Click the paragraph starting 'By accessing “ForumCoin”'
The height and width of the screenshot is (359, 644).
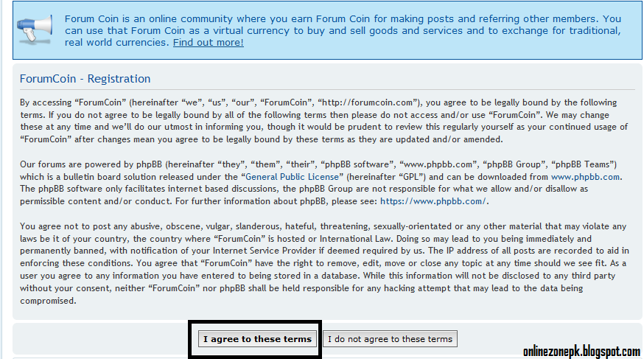(324, 121)
